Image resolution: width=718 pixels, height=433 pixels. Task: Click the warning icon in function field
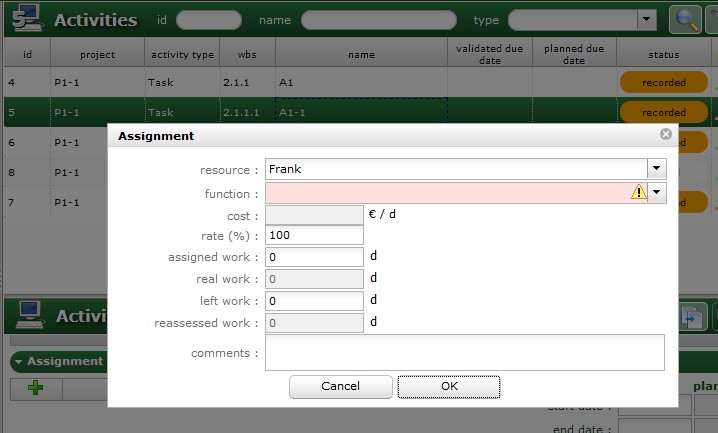pyautogui.click(x=638, y=193)
